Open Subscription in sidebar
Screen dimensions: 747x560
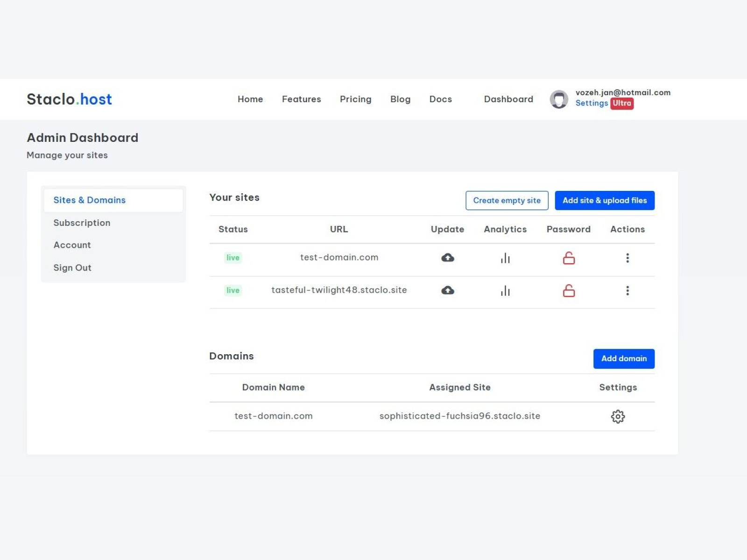[x=82, y=223]
